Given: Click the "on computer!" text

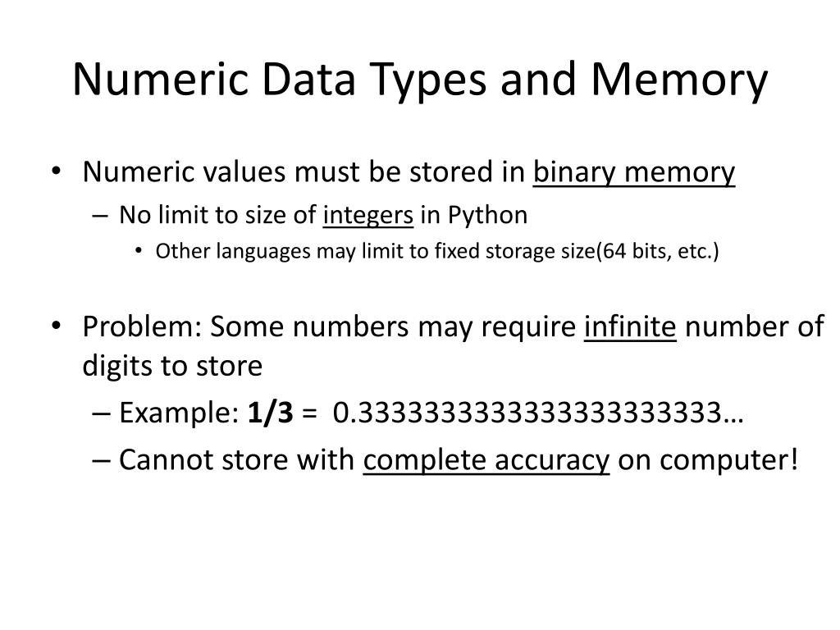Looking at the screenshot, I should point(708,460).
